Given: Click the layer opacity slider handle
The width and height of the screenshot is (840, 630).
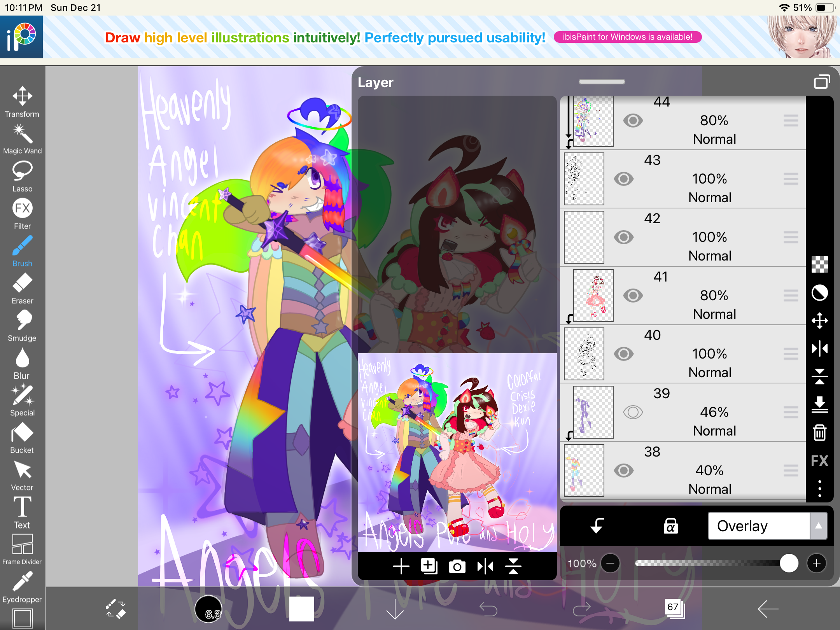Looking at the screenshot, I should [789, 563].
